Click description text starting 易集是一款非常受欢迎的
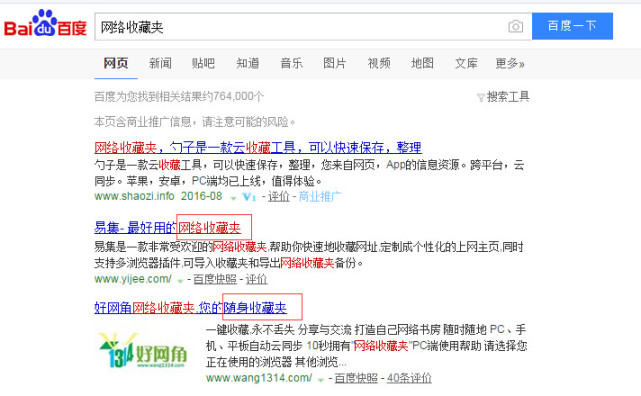Screen dimensions: 641x396 click(309, 255)
